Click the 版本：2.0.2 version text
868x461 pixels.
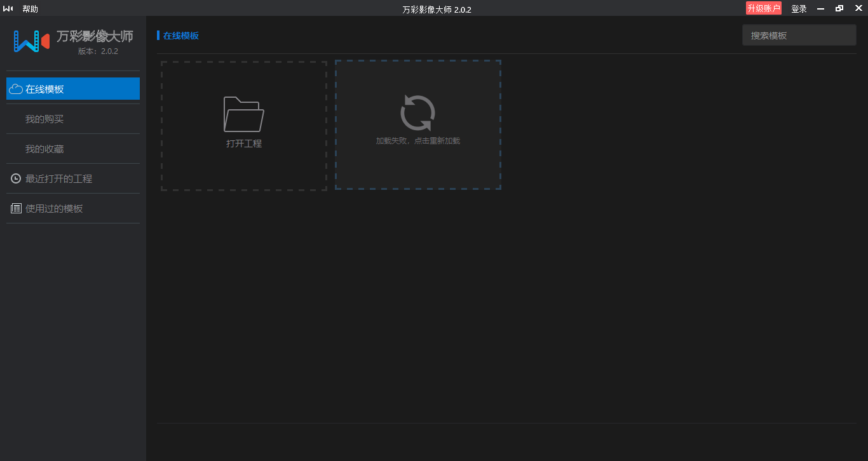click(x=98, y=51)
